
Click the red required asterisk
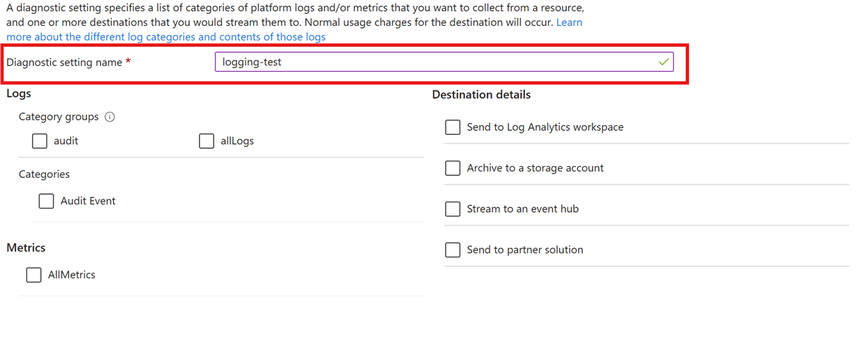tap(129, 62)
